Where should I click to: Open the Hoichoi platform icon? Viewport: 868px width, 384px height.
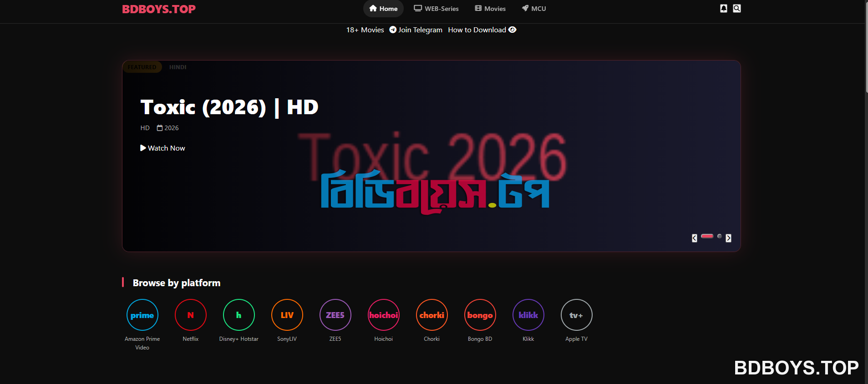(x=384, y=315)
